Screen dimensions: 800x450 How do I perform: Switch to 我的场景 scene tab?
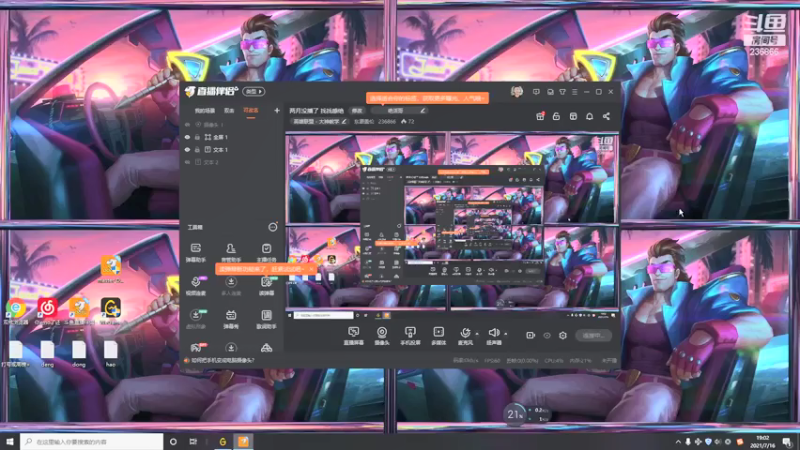pyautogui.click(x=205, y=110)
